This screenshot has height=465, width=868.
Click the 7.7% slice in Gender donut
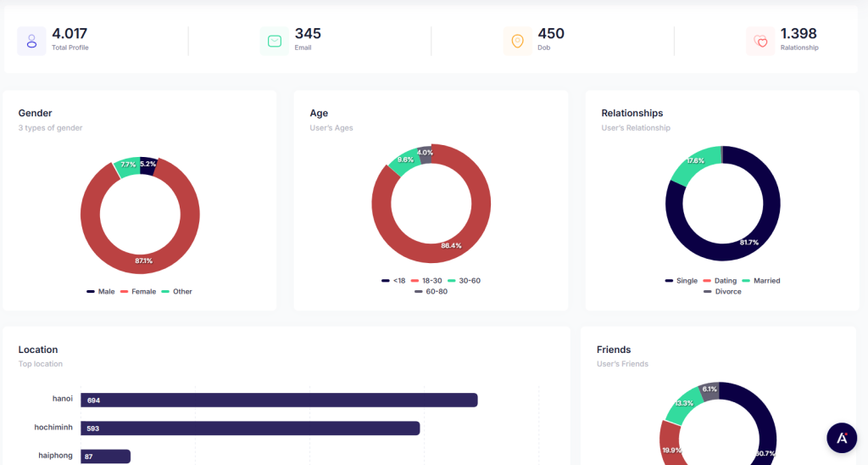(128, 165)
